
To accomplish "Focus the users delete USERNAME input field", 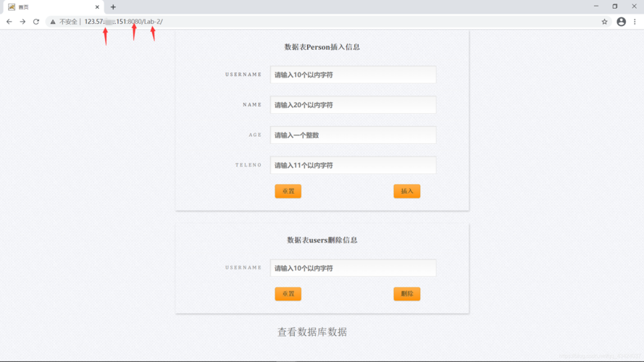I will 353,268.
